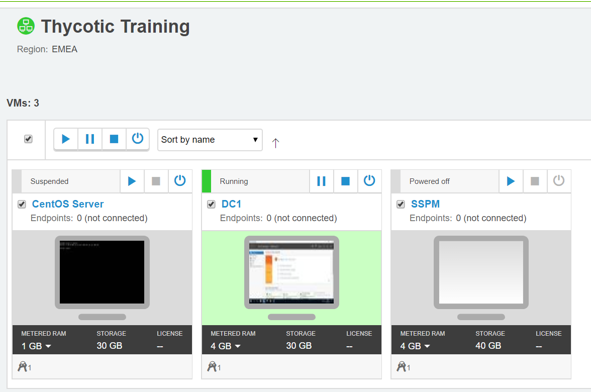591x392 pixels.
Task: Expand CentOS Server 1 GB RAM dropdown
Action: pos(36,346)
